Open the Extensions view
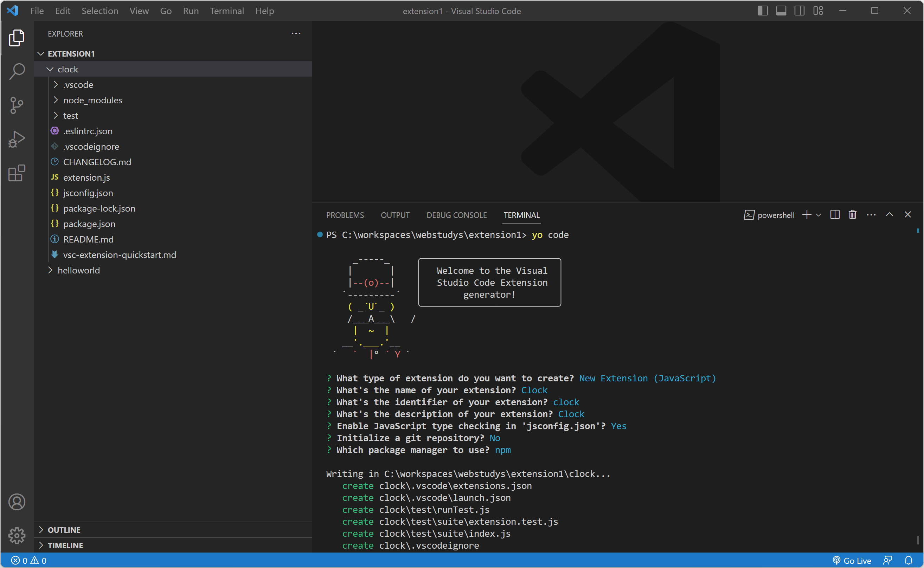924x568 pixels. tap(17, 173)
